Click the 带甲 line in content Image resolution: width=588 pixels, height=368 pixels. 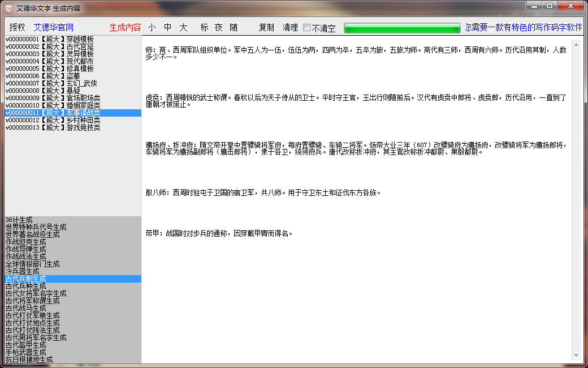(x=219, y=234)
